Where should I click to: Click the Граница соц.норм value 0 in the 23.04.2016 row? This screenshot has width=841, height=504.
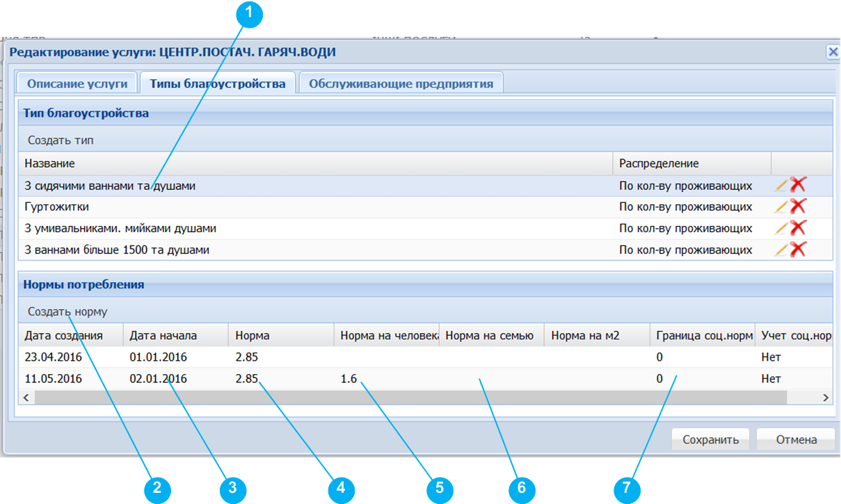[x=659, y=357]
